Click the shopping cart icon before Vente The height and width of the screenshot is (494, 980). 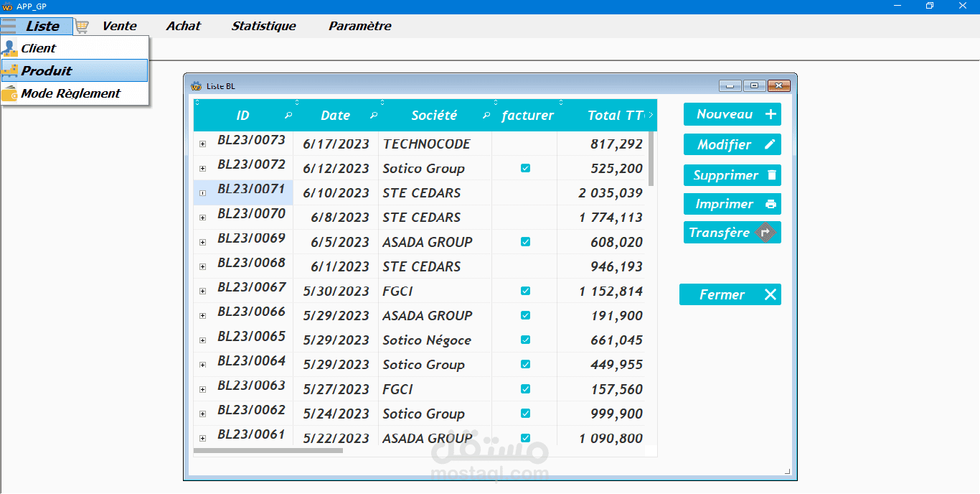coord(83,27)
